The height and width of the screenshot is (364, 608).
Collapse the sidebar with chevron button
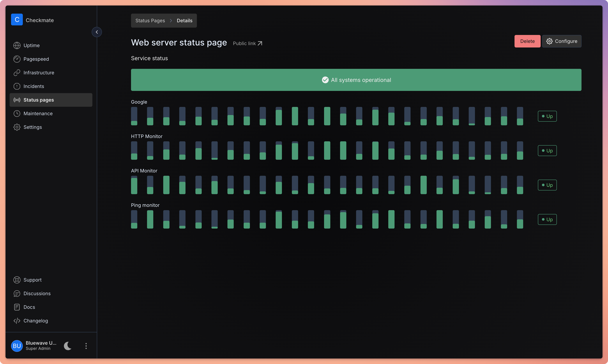tap(97, 32)
